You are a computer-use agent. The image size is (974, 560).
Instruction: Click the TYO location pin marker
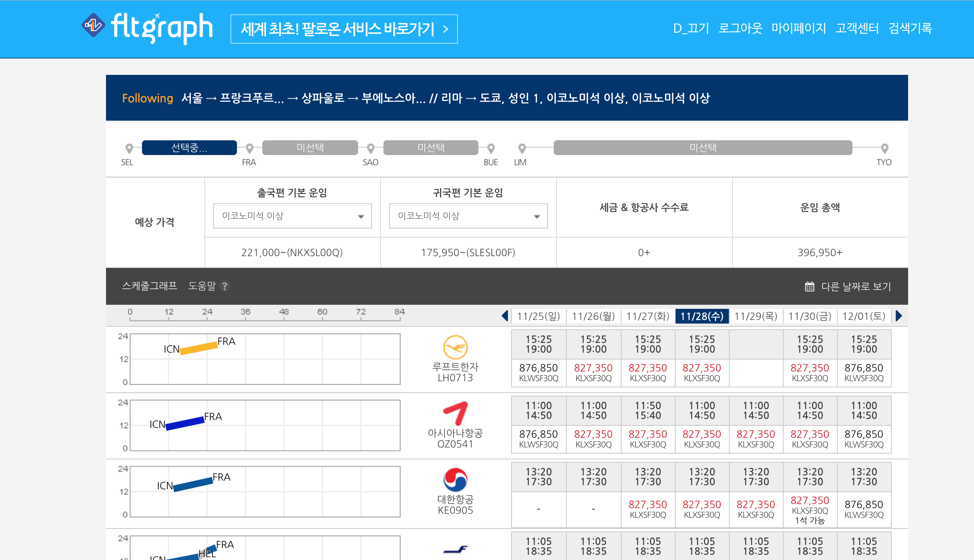click(x=884, y=148)
